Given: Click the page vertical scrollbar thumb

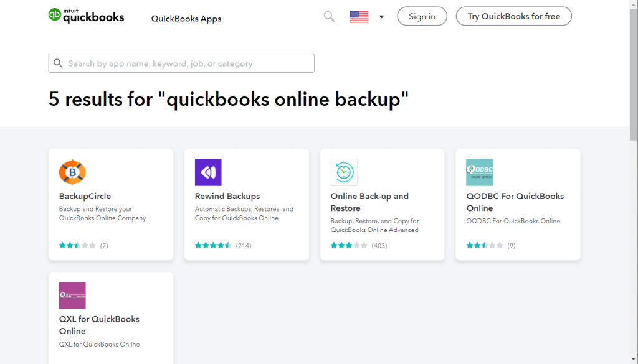Looking at the screenshot, I should (634, 75).
